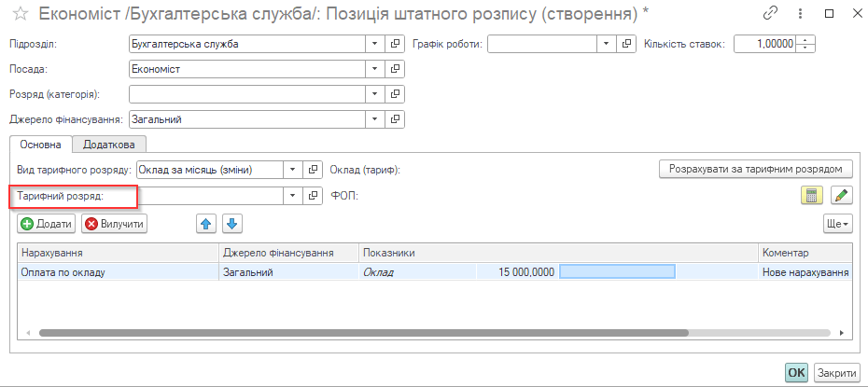Screen dimensions: 868x387
Task: Switch to the Додаткова tab
Action: 109,145
